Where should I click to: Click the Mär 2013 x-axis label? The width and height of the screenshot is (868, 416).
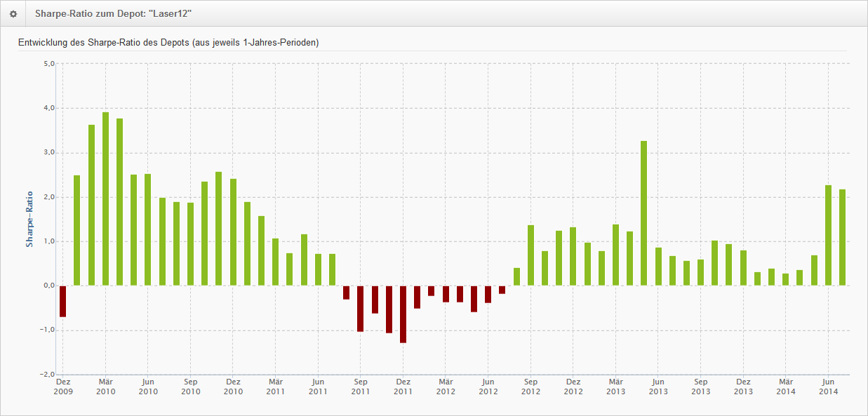[x=615, y=387]
